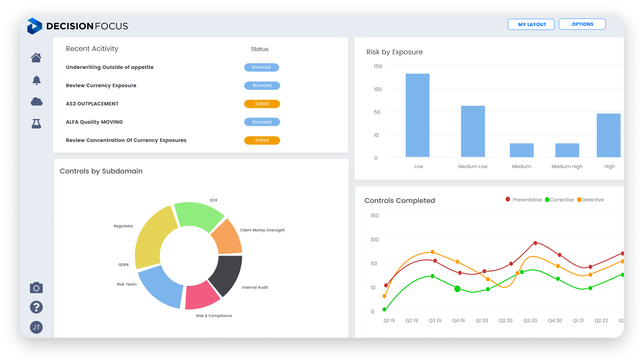Click the Home navigation icon
The height and width of the screenshot is (363, 644).
click(36, 58)
